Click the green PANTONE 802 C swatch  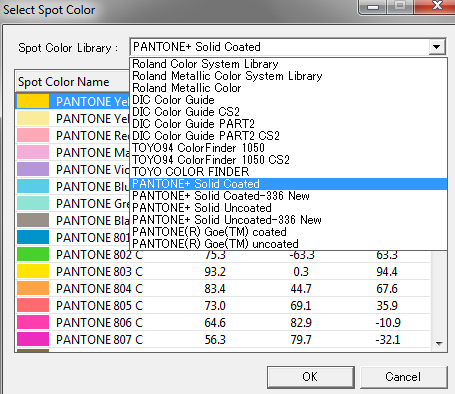33,254
